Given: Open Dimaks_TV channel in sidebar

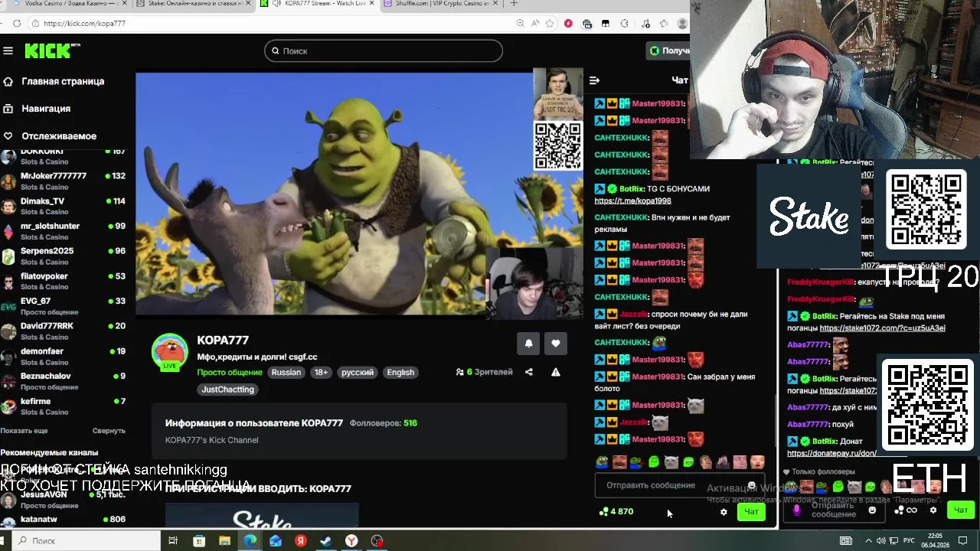Looking at the screenshot, I should coord(63,206).
